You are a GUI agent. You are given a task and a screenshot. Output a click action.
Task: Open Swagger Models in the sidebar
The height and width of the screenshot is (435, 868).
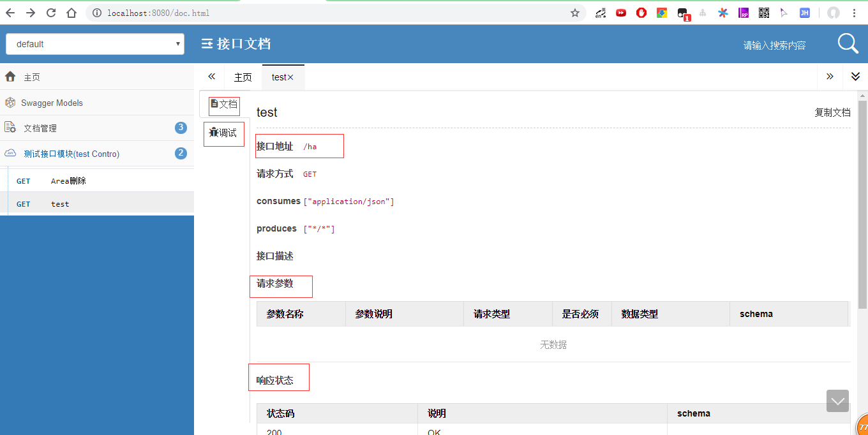(x=97, y=103)
